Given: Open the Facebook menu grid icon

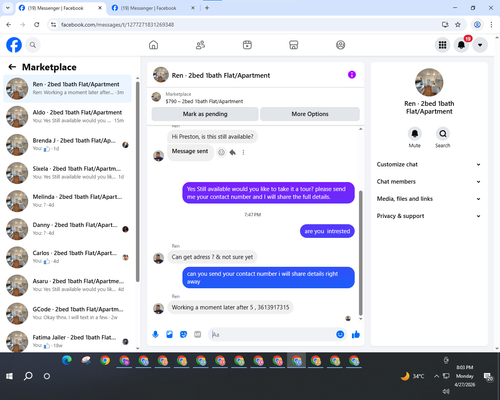Looking at the screenshot, I should pyautogui.click(x=442, y=45).
